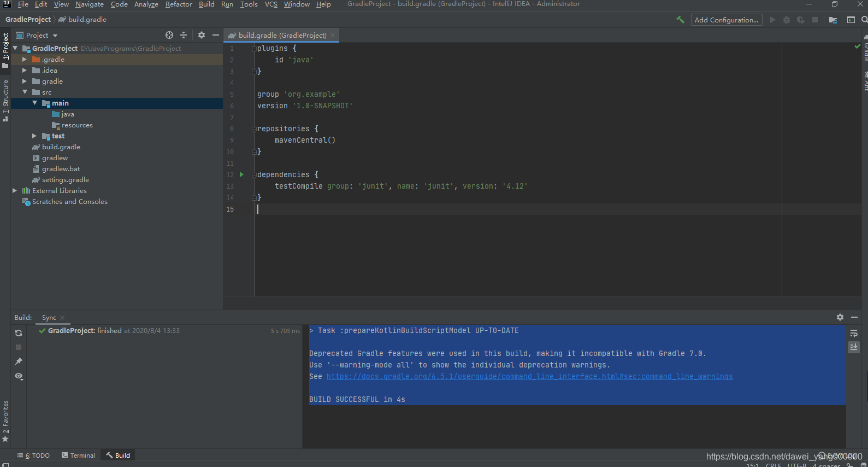Open the Navigate menu
The width and height of the screenshot is (868, 467).
click(x=90, y=4)
